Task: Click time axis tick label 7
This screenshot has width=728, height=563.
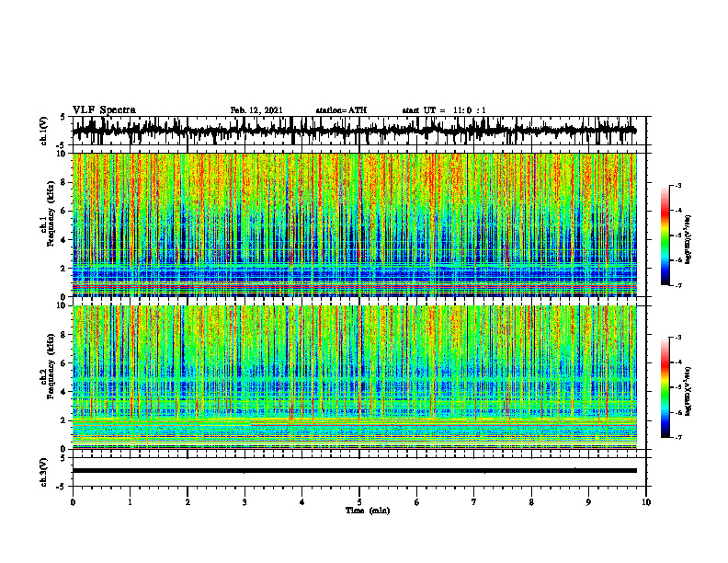Action: pyautogui.click(x=474, y=502)
